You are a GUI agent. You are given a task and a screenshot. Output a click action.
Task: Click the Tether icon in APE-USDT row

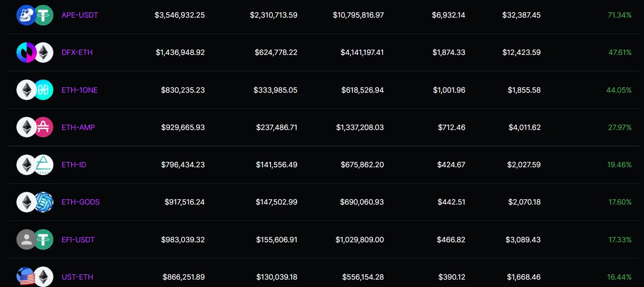tap(44, 15)
